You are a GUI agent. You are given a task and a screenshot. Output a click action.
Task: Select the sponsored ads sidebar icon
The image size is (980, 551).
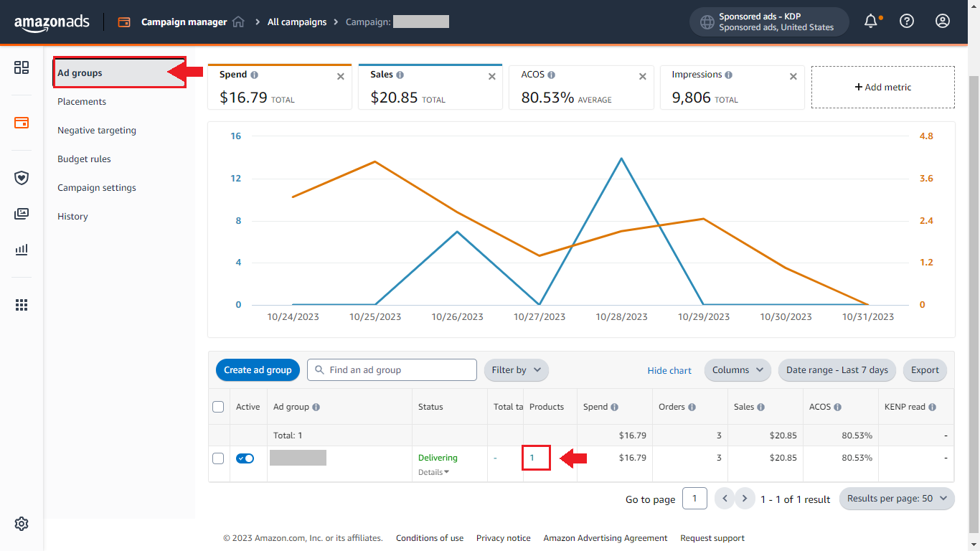point(21,123)
